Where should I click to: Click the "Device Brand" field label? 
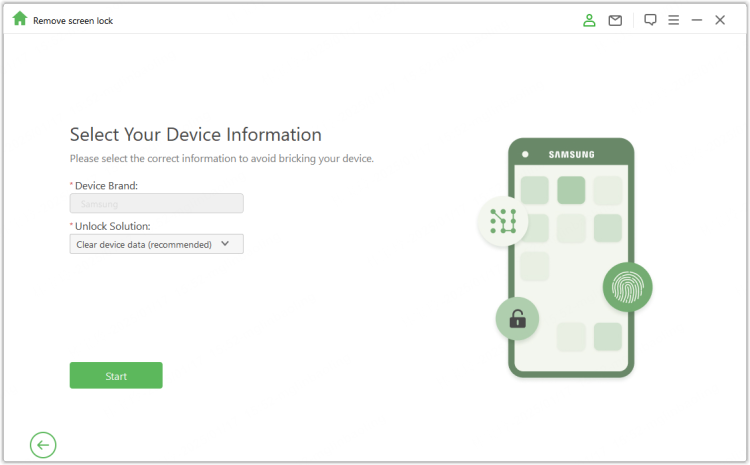[106, 186]
